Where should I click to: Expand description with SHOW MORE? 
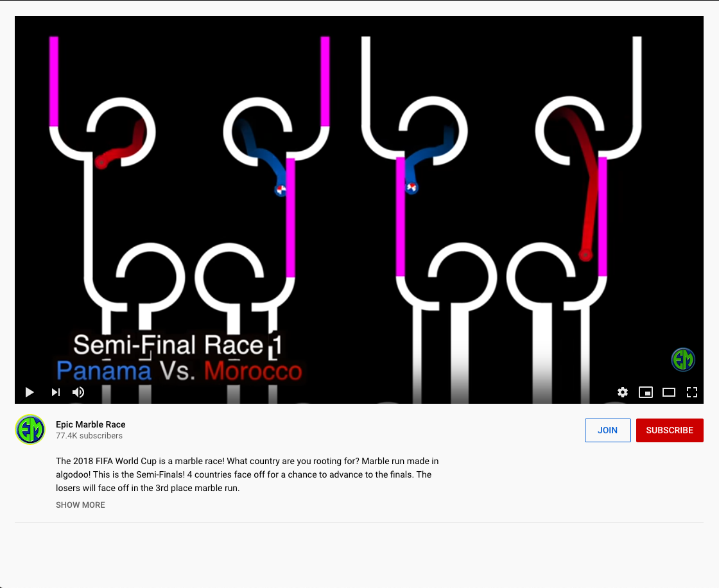tap(80, 505)
